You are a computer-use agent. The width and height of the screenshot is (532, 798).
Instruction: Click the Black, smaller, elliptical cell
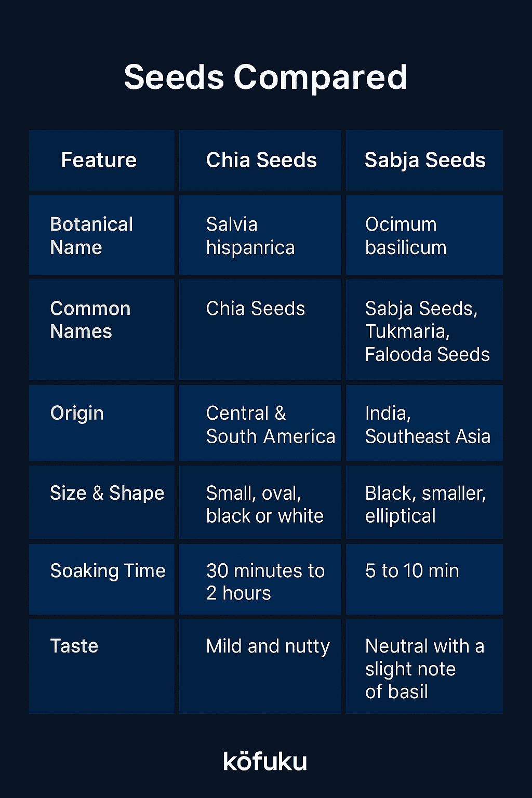tap(424, 502)
